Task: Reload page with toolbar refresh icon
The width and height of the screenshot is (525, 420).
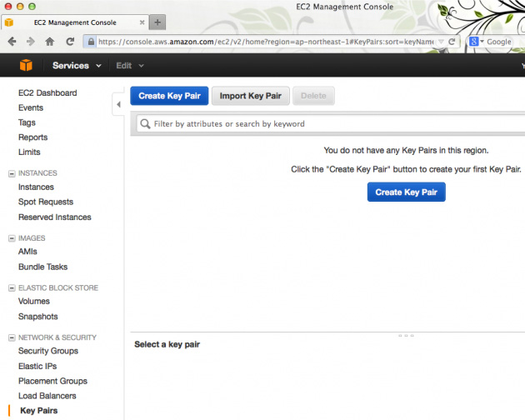Action: click(70, 42)
